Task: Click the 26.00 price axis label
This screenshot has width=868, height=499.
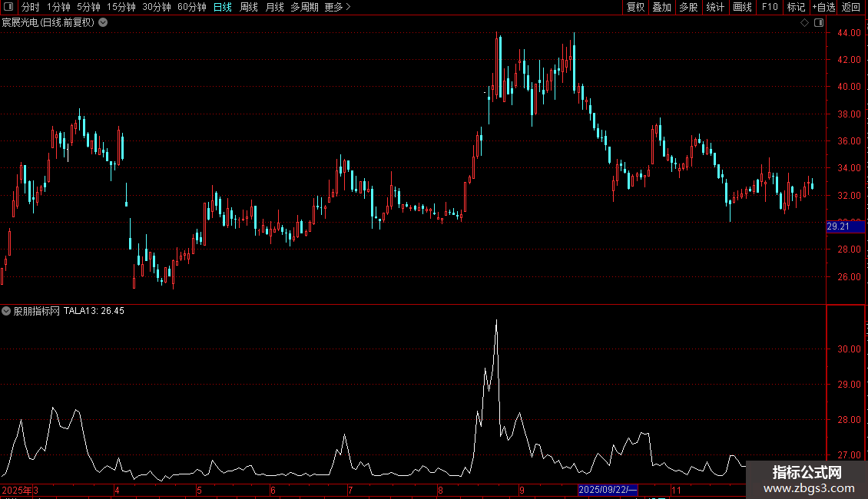Action: coord(849,276)
